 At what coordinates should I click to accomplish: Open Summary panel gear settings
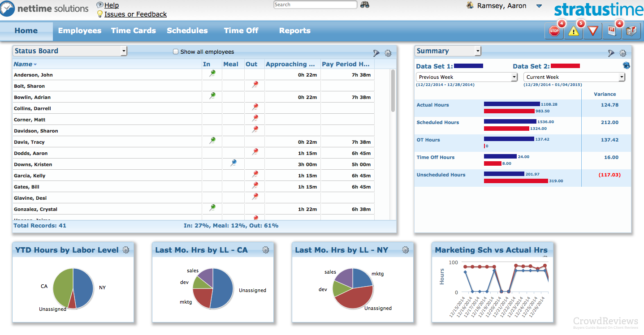pyautogui.click(x=623, y=53)
